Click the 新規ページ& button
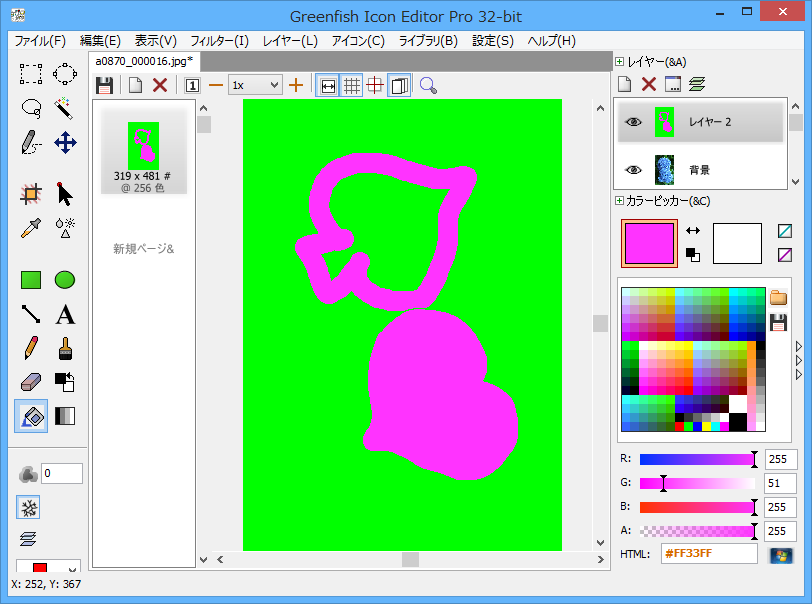This screenshot has width=812, height=604. [x=143, y=248]
